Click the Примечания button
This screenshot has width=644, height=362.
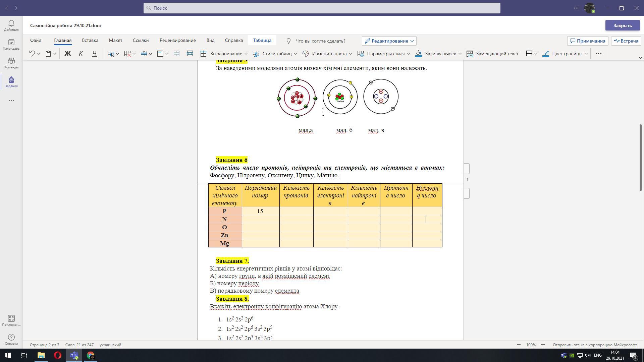pos(587,41)
